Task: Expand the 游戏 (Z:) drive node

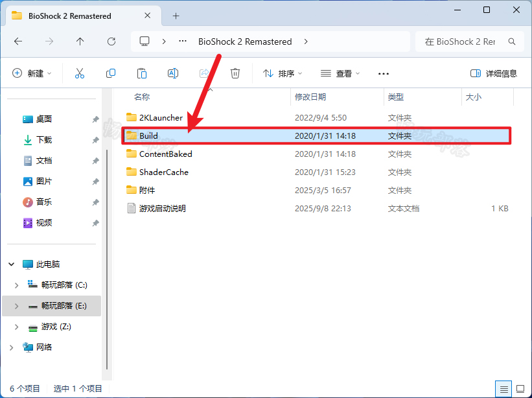Action: coord(16,327)
